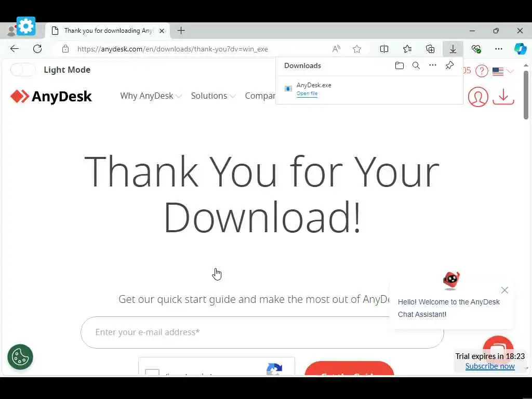Open split screen view icon
532x399 pixels.
(x=384, y=49)
